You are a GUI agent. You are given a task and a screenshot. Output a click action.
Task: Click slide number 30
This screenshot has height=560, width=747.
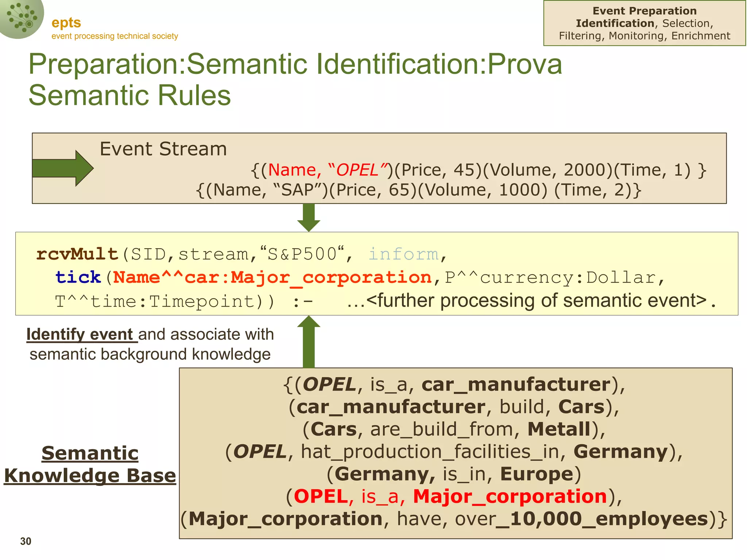26,541
